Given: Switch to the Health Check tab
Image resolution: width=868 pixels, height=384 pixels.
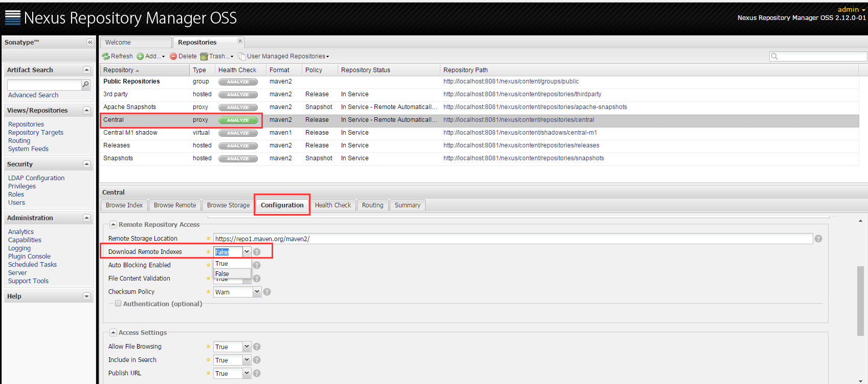Looking at the screenshot, I should click(x=333, y=205).
